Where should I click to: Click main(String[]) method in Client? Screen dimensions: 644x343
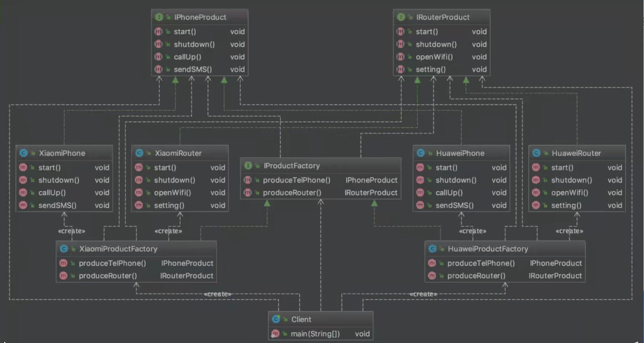point(315,334)
